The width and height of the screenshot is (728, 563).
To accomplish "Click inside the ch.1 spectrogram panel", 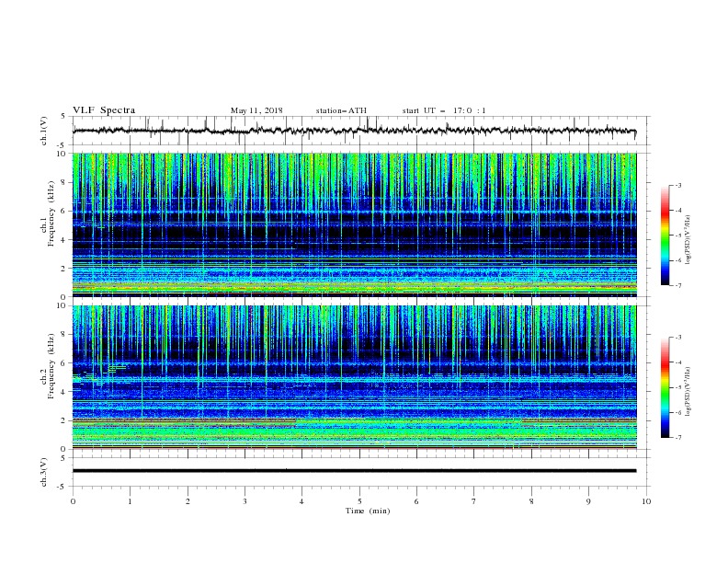I will (354, 224).
